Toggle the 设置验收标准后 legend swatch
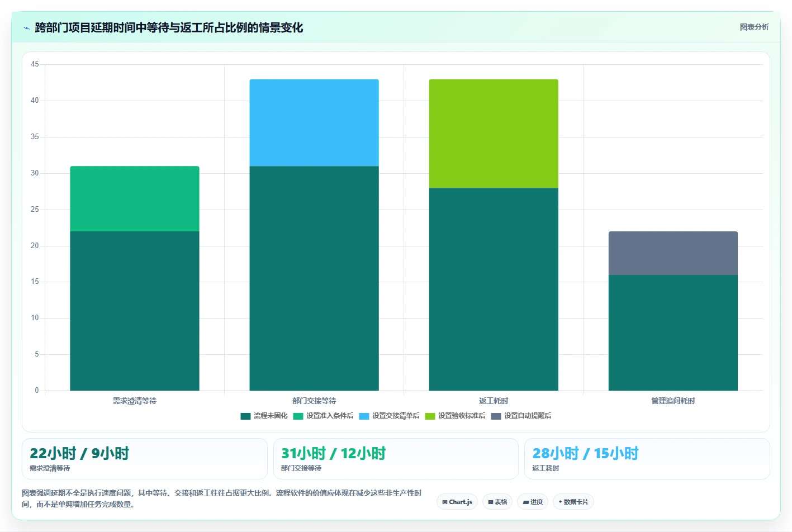792x532 pixels. (x=430, y=416)
